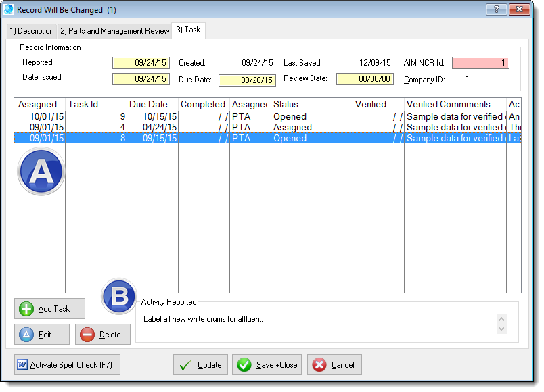Image resolution: width=544 pixels, height=392 pixels.
Task: Click the red X Cancel icon
Action: [x=319, y=365]
